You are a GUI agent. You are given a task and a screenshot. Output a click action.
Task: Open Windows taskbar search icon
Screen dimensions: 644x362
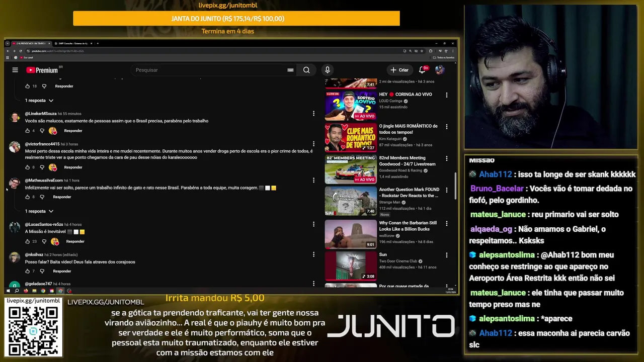[17, 291]
